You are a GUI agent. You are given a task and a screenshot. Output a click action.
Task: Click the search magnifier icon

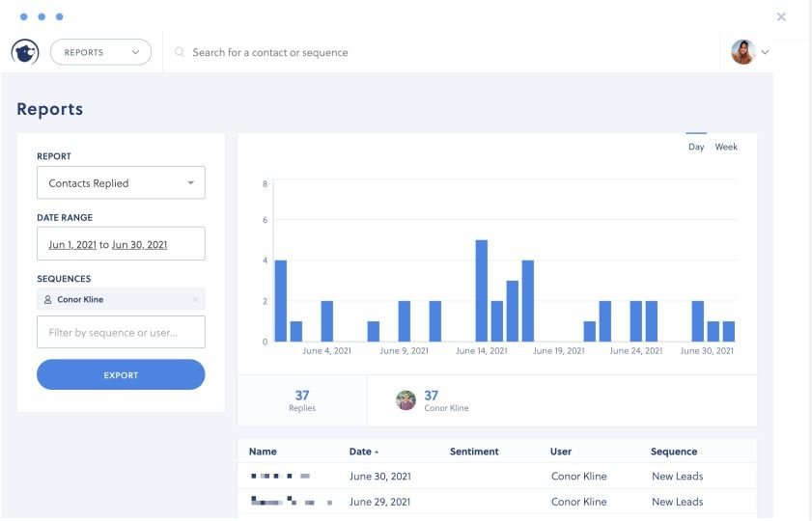coord(180,52)
